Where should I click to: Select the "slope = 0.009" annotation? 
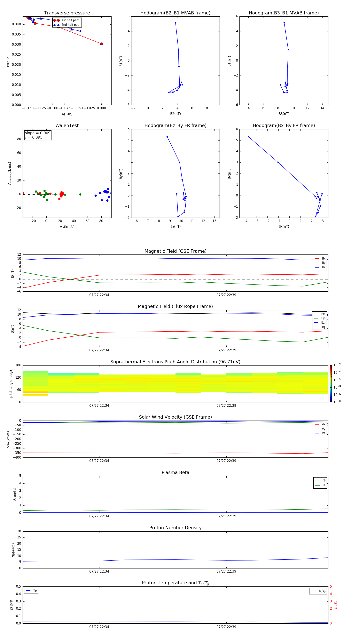(37, 133)
